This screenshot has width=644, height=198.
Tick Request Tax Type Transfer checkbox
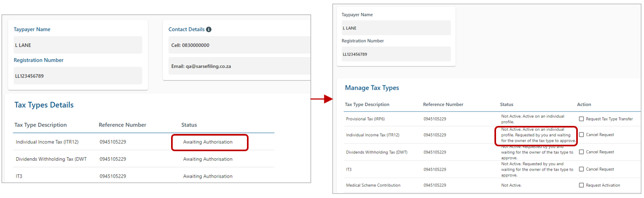(581, 119)
